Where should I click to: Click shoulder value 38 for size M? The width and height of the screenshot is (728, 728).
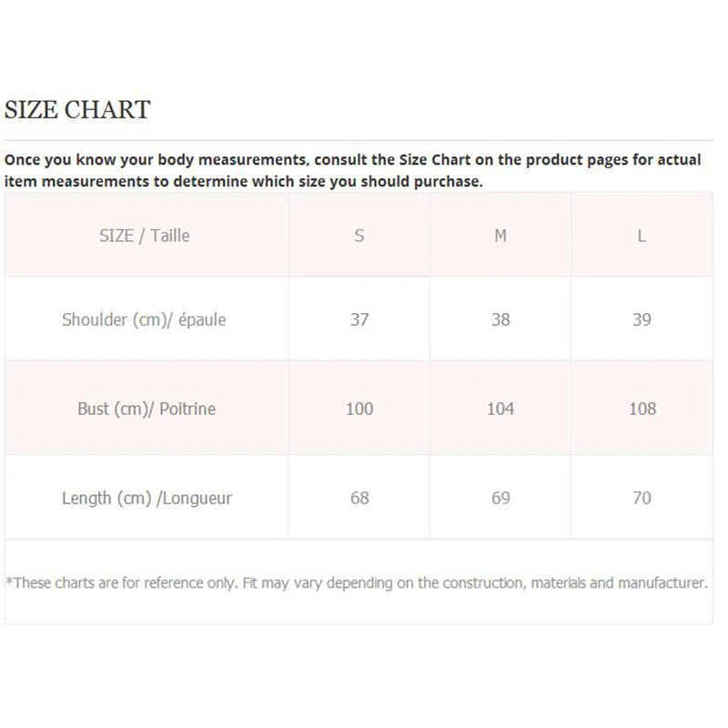click(x=500, y=319)
